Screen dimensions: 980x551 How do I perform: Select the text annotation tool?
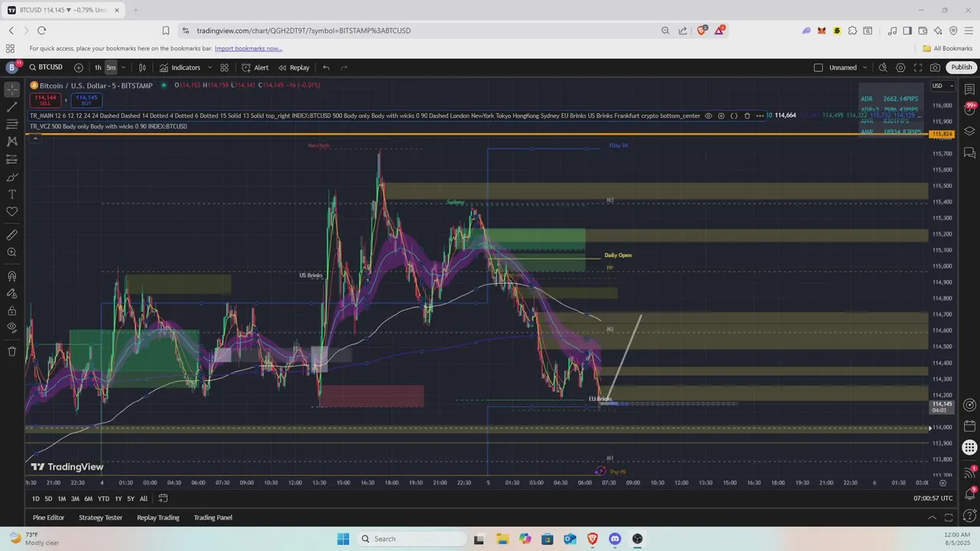11,194
